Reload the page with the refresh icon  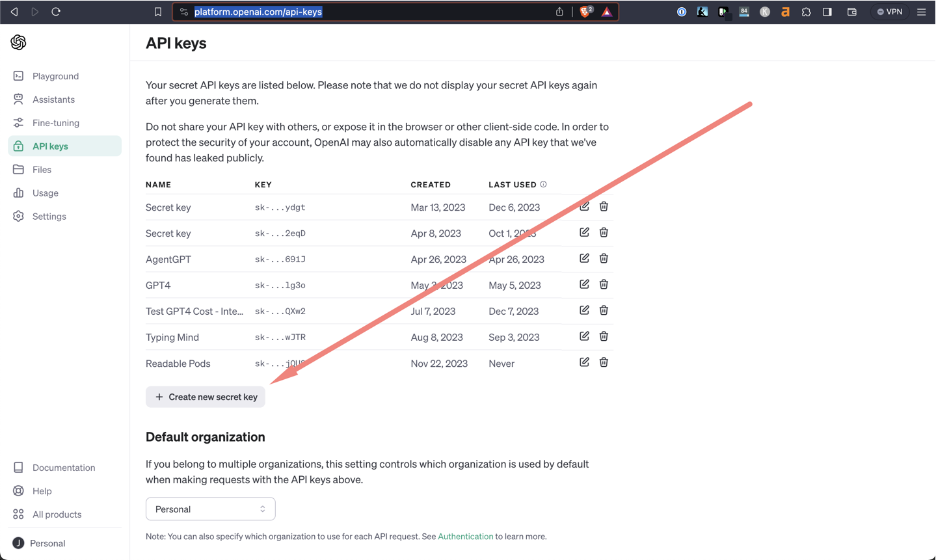56,12
